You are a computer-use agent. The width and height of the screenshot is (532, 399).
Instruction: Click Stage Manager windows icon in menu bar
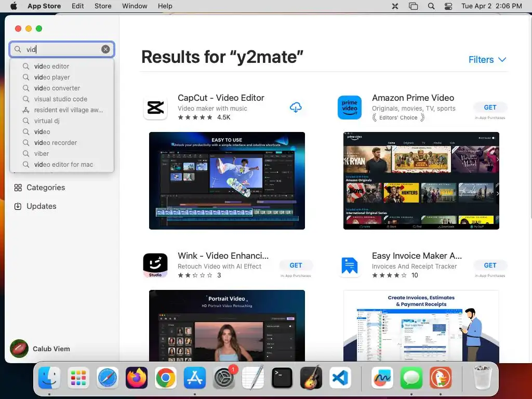413,6
